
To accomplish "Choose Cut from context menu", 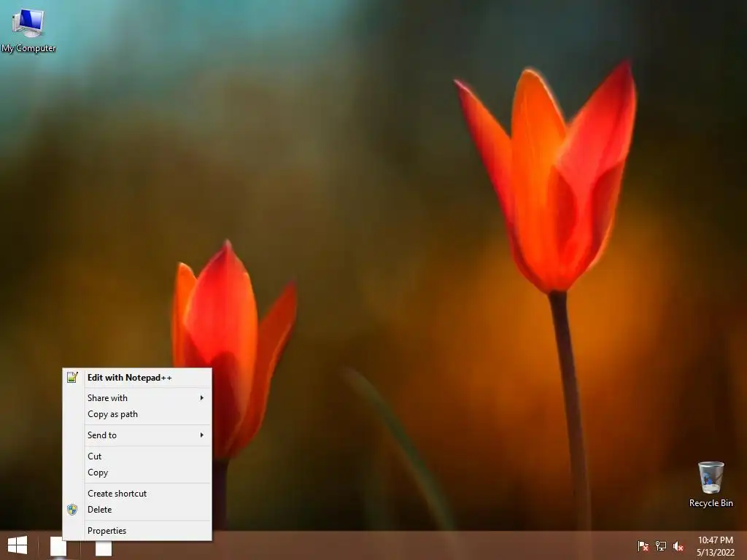I will 136,456.
